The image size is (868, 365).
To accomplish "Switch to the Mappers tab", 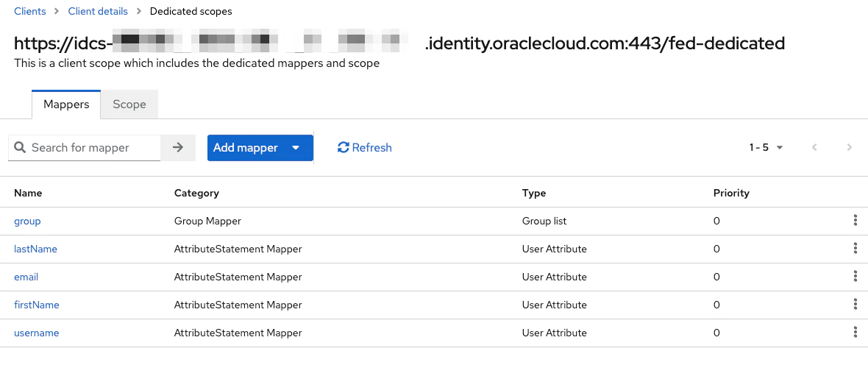I will pyautogui.click(x=66, y=104).
